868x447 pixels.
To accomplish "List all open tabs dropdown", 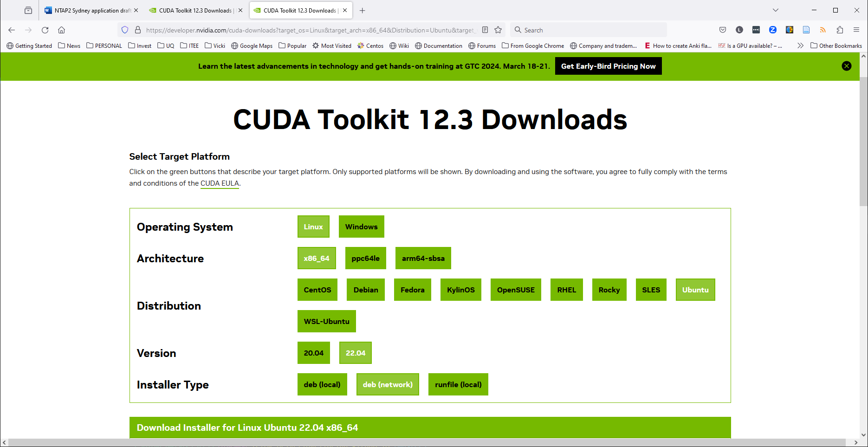I will 776,10.
